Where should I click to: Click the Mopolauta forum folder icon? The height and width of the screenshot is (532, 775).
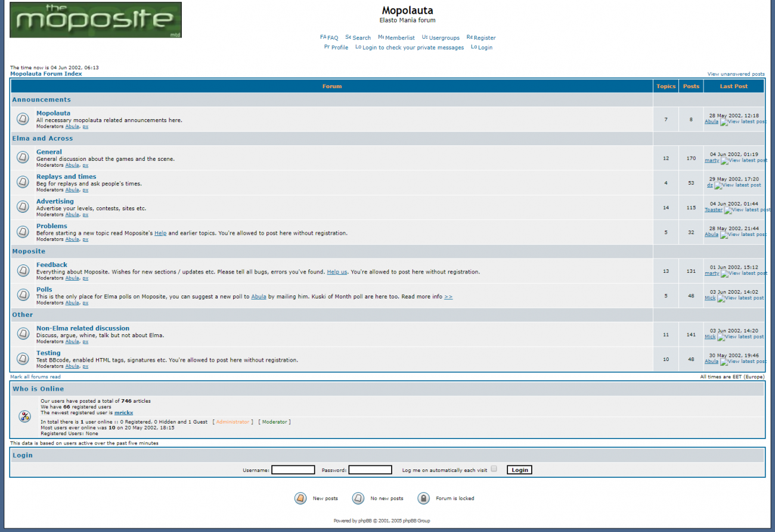[23, 119]
